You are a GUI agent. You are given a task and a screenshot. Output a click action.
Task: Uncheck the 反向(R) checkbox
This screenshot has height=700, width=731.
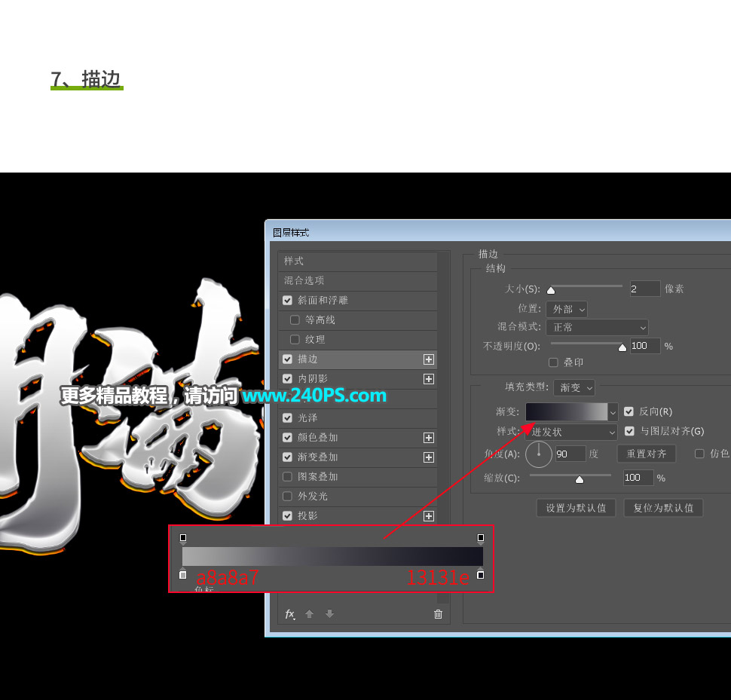click(x=629, y=411)
